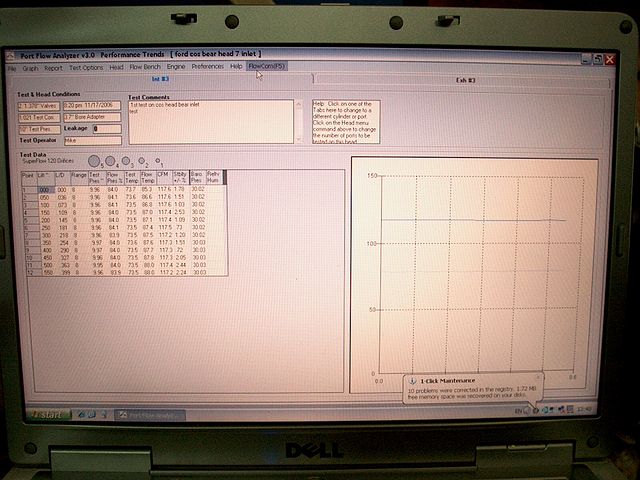This screenshot has height=480, width=640.
Task: Select SuperFlow orifice number 5
Action: pos(94,161)
